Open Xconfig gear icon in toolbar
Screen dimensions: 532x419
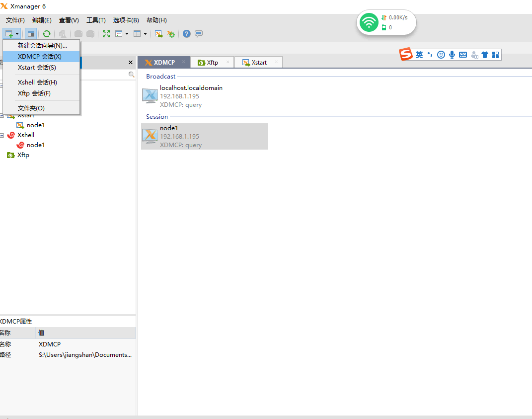tap(171, 34)
